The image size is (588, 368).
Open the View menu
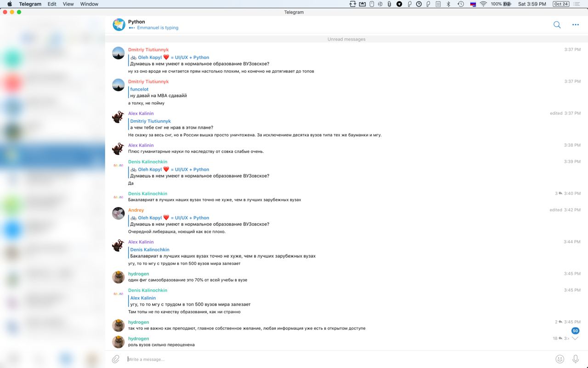[68, 4]
